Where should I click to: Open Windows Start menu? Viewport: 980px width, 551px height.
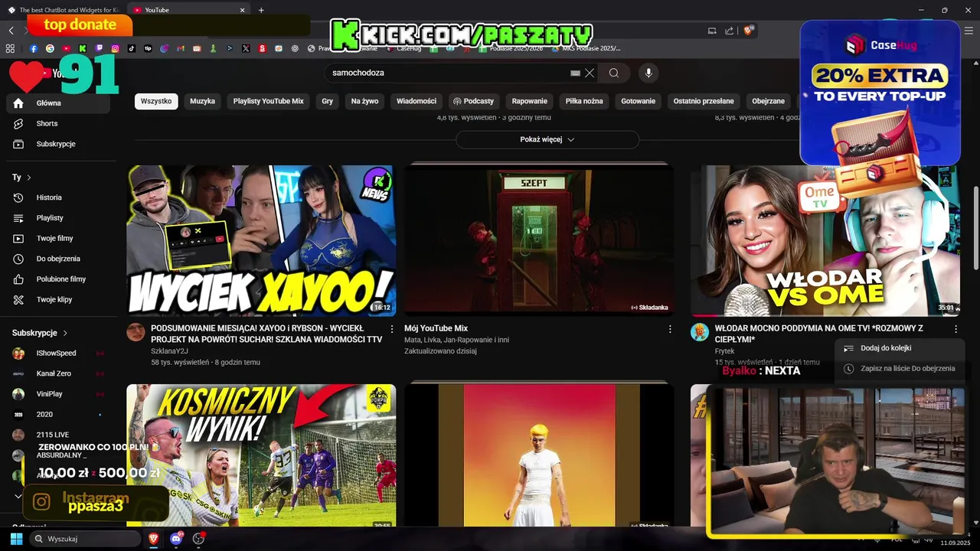point(16,539)
